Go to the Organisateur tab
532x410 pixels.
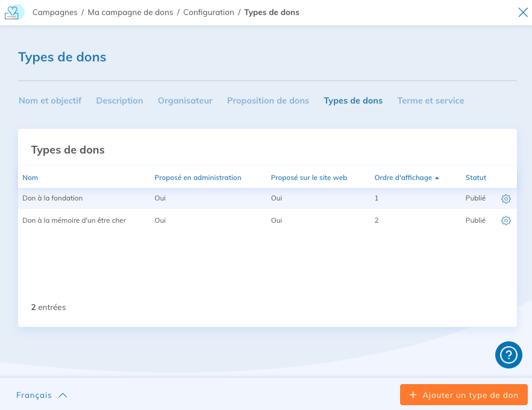[x=185, y=101]
